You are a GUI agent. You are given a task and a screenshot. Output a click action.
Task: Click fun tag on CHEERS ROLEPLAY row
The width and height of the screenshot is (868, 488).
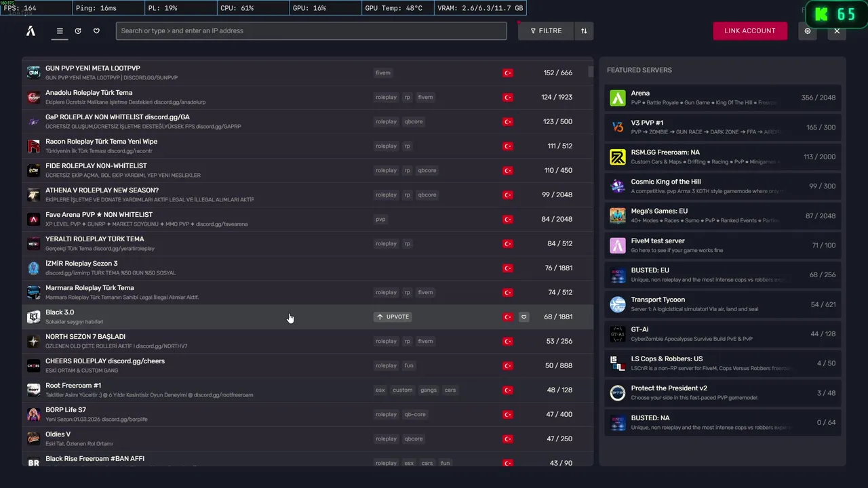(x=409, y=365)
